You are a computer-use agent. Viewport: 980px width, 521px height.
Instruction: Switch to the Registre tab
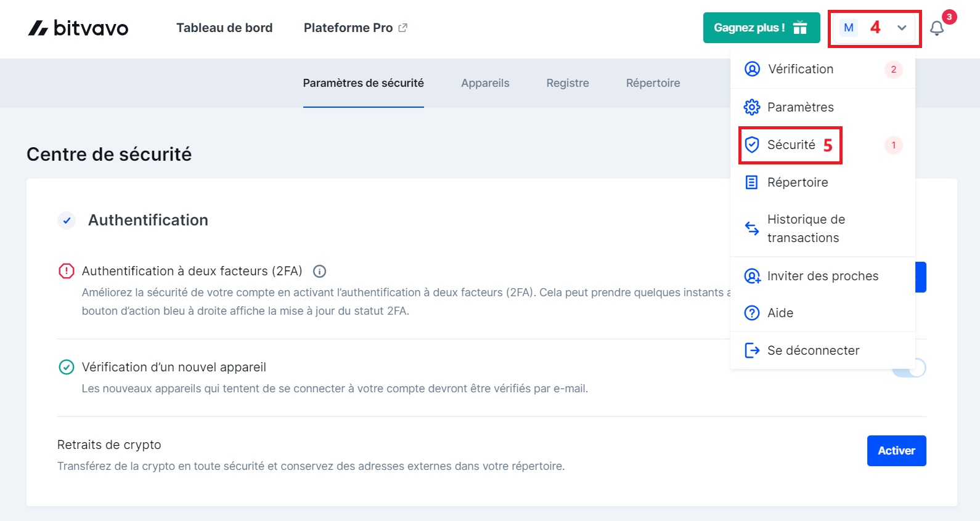pyautogui.click(x=568, y=83)
